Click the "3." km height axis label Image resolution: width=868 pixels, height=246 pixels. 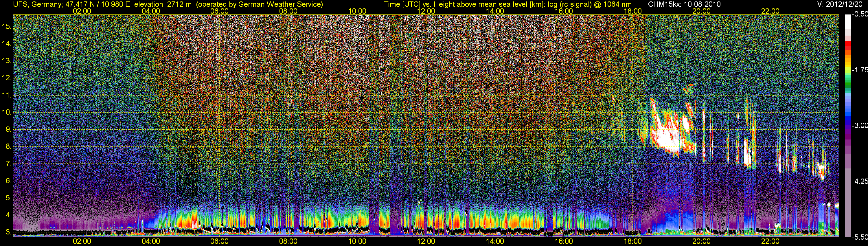[8, 232]
